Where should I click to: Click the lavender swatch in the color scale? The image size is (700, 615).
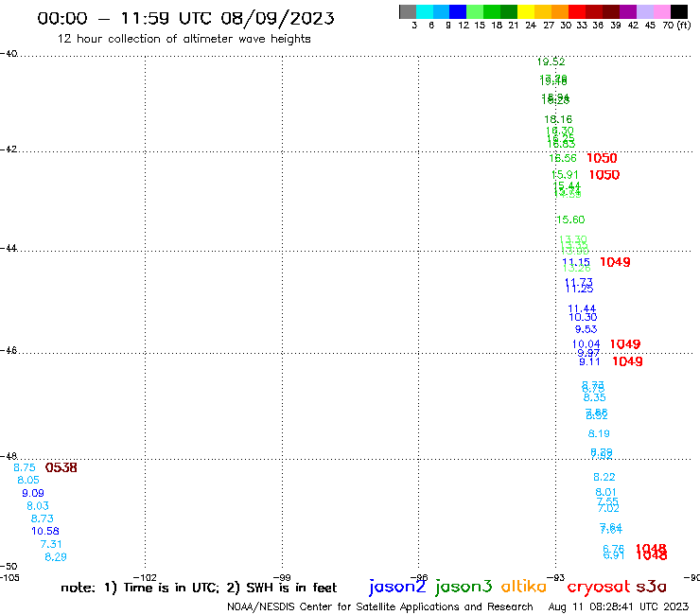(644, 11)
